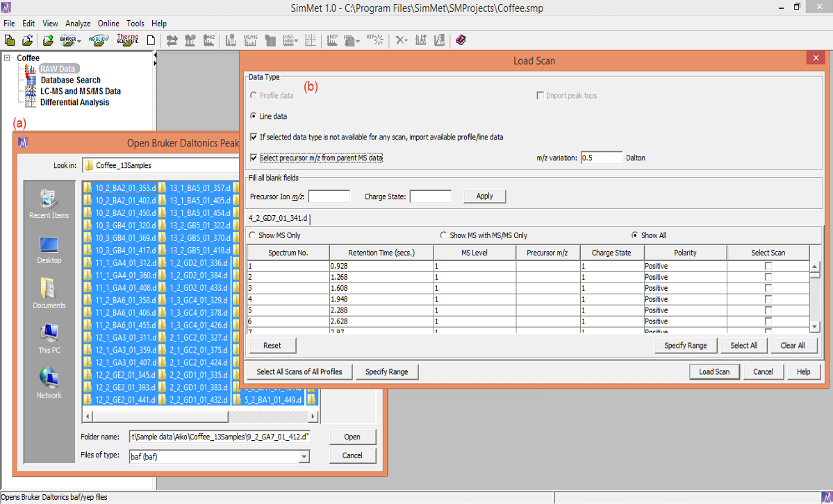Select the 10_2_BA2_01_353.d folder
Viewport: 833px width, 504px height.
[120, 188]
